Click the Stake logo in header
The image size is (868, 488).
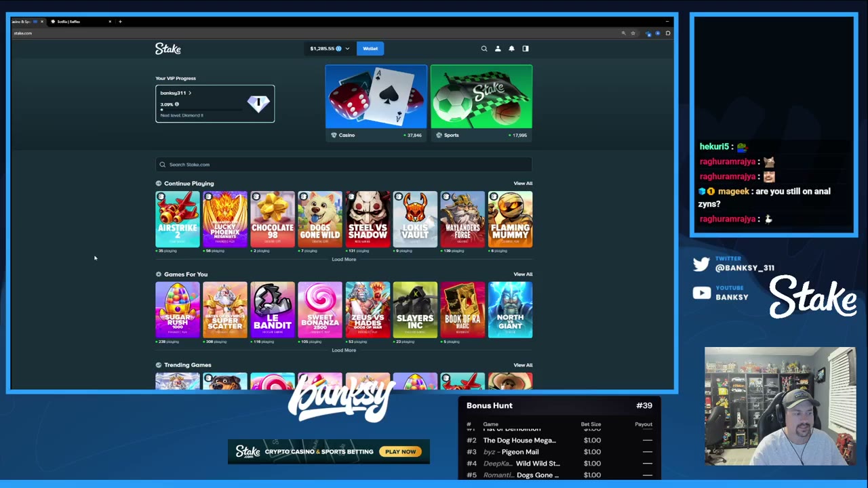click(168, 49)
